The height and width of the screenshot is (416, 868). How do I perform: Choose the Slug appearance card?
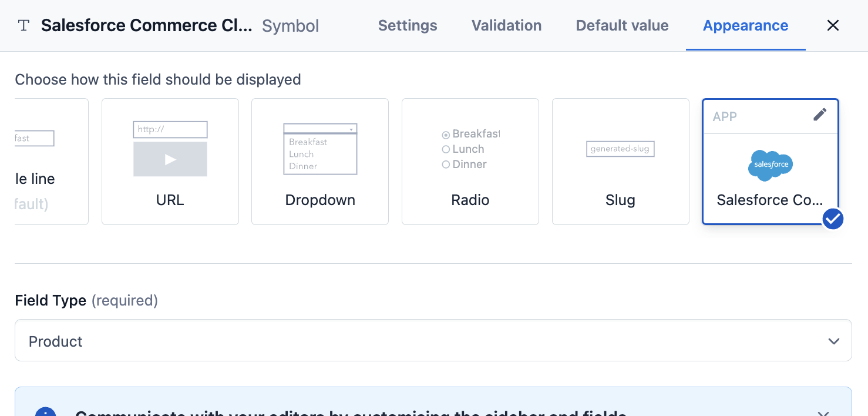[621, 162]
